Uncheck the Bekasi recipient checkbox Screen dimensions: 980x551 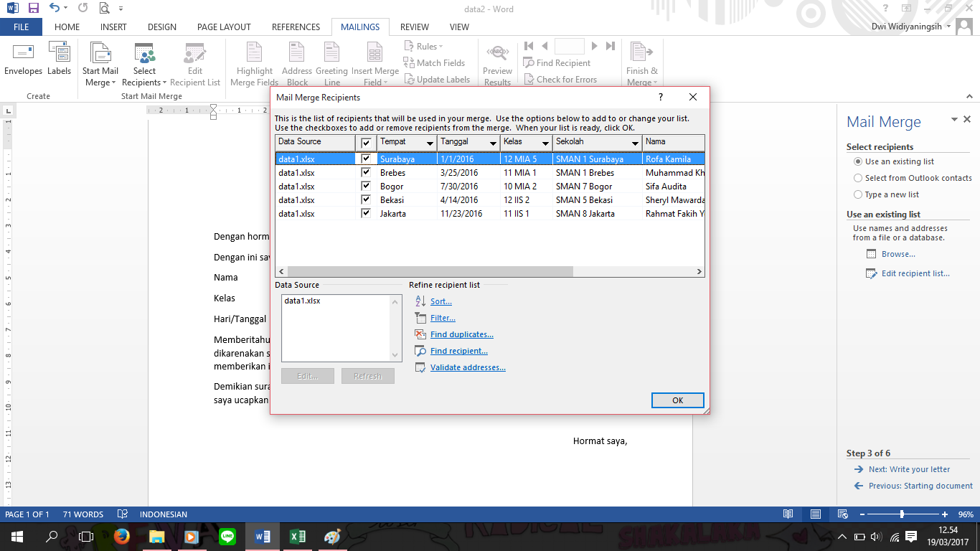(367, 199)
